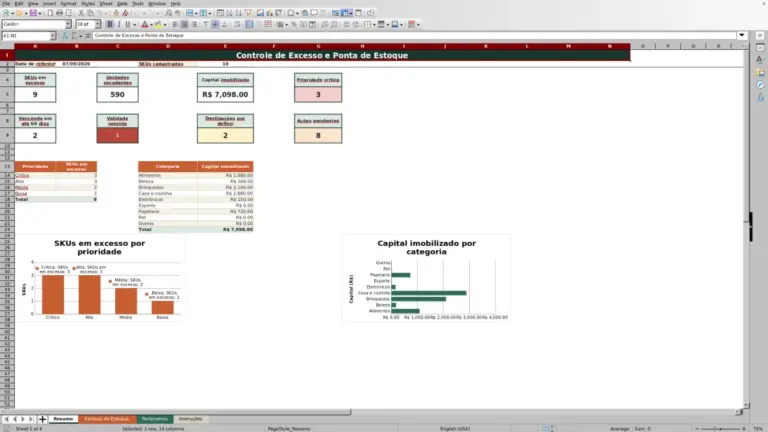Image resolution: width=768 pixels, height=432 pixels.
Task: Click the vertical scrollbar
Action: click(x=746, y=225)
